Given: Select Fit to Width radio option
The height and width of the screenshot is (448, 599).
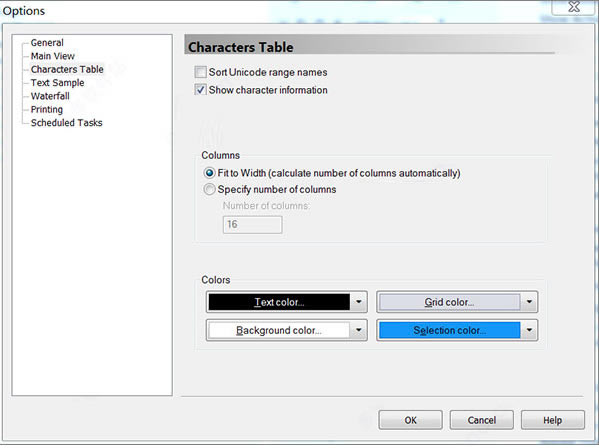Looking at the screenshot, I should point(209,173).
